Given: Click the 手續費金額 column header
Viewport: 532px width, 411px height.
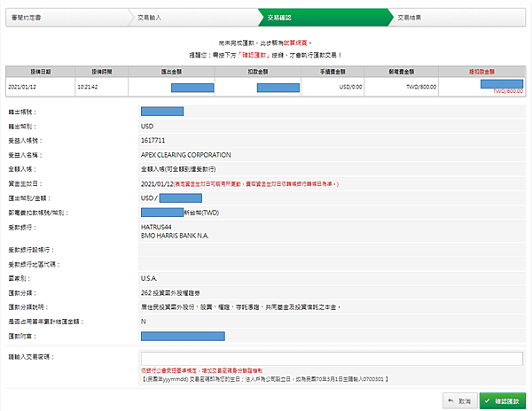Looking at the screenshot, I should [x=332, y=72].
